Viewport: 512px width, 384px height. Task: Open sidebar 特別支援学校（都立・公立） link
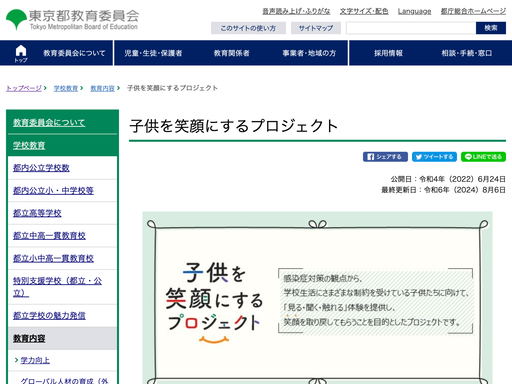(x=58, y=287)
